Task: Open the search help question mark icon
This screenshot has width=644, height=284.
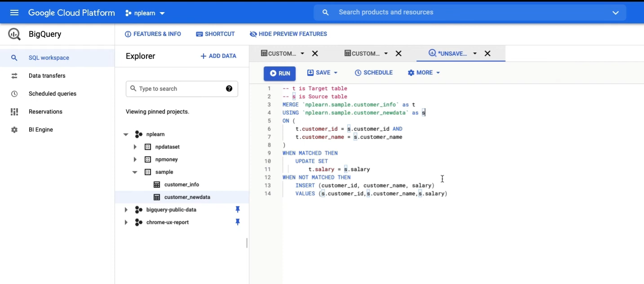Action: pos(229,88)
